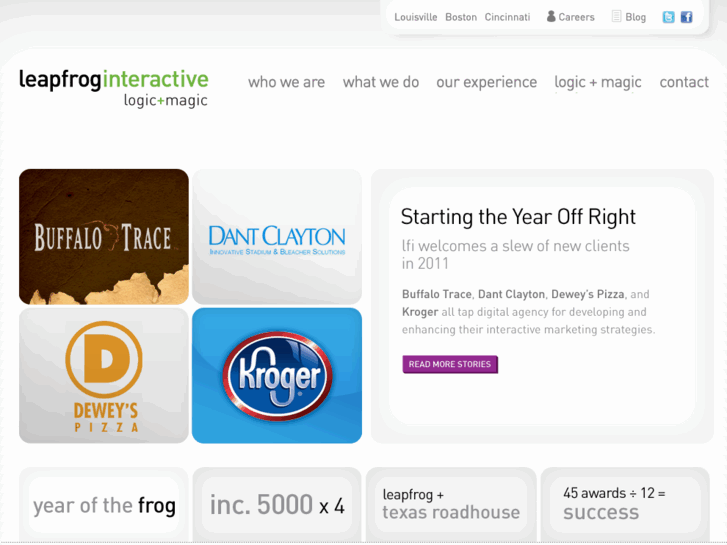
Task: Open the 'leapfrog + texas roadhouse' card
Action: 451,505
